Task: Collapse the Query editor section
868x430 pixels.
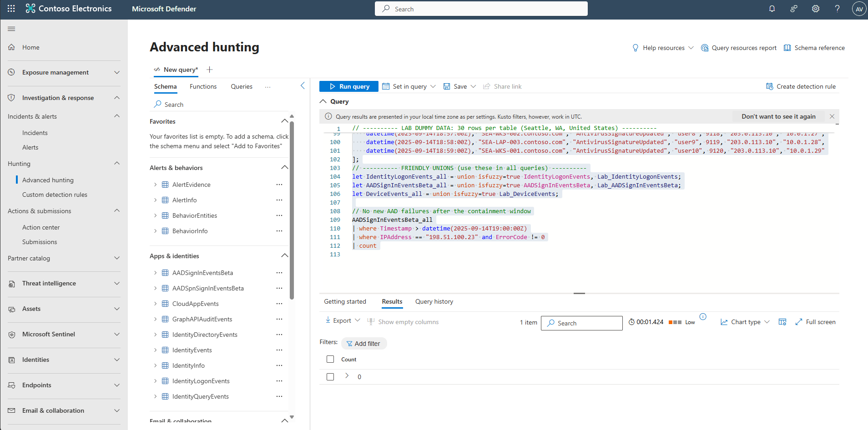Action: 323,101
